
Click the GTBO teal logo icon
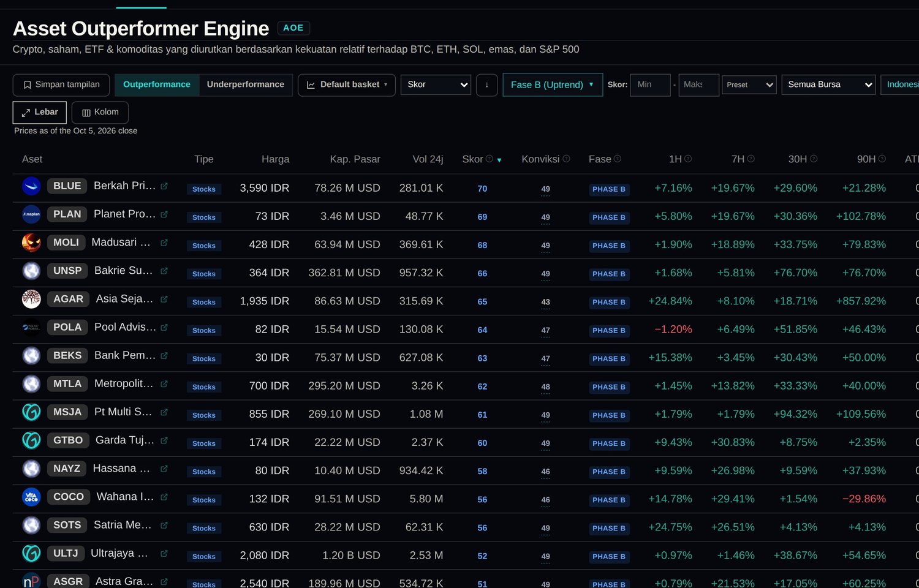pos(31,440)
